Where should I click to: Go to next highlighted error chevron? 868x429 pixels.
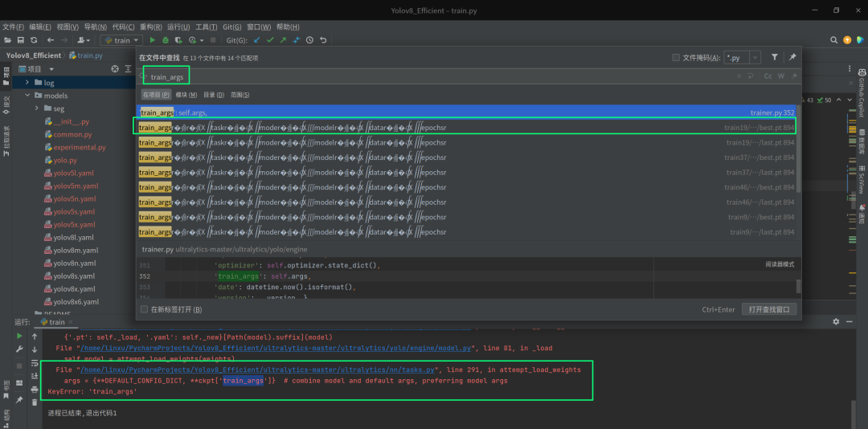[850, 100]
